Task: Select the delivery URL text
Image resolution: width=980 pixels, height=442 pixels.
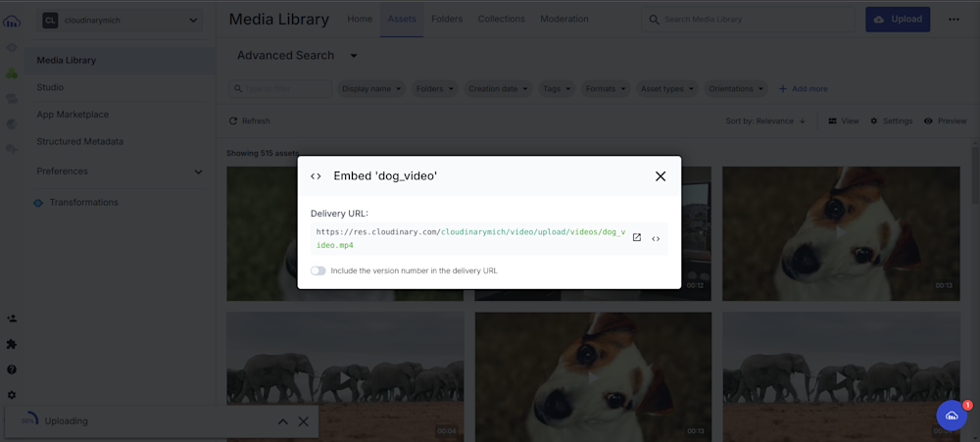Action: (x=470, y=238)
